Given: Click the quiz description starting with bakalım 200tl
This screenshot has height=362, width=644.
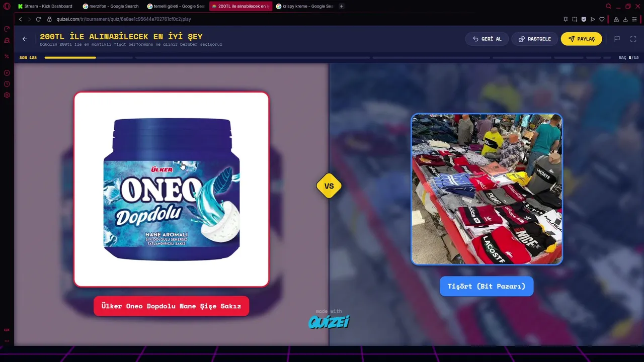Looking at the screenshot, I should point(131,44).
